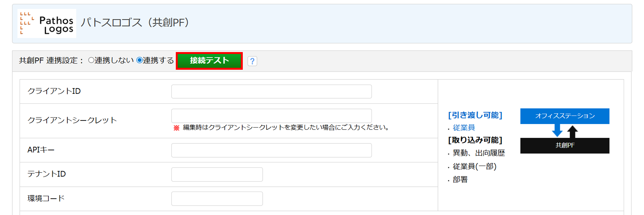Click the blue オフィスステーション box
The width and height of the screenshot is (644, 215).
[564, 116]
